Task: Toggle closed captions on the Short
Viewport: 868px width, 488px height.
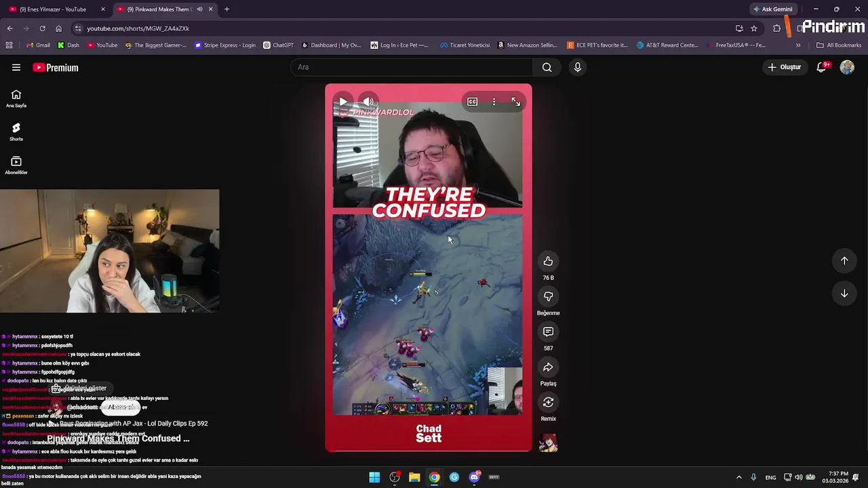Action: point(472,102)
